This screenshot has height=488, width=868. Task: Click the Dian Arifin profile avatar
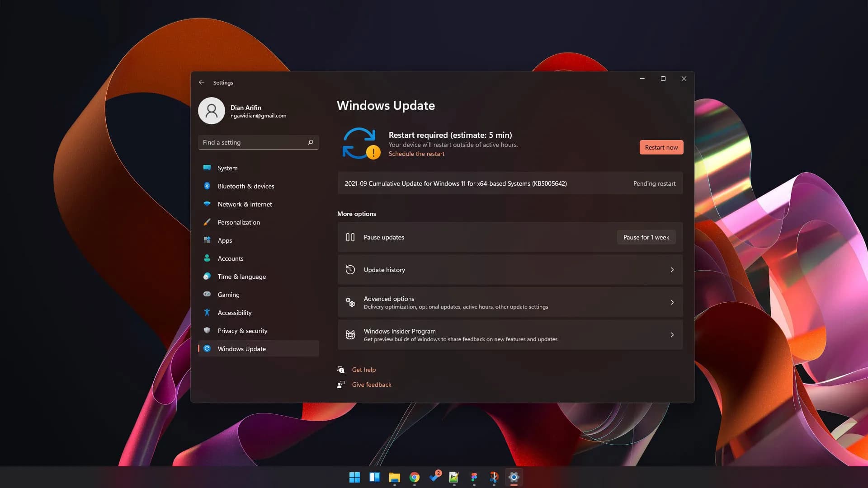(x=212, y=111)
